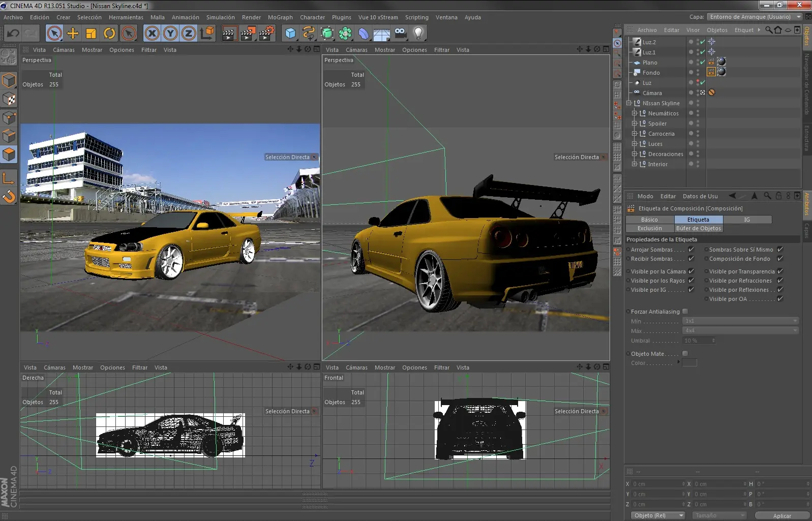Screen dimensions: 812x521
Task: Enable Objeto Mate checkbox
Action: (x=685, y=354)
